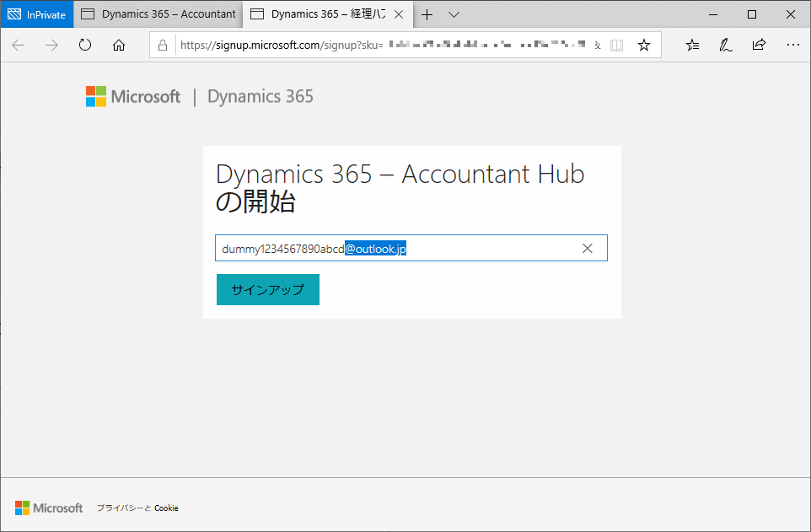This screenshot has height=532, width=811.
Task: Switch to Dynamics 365 – Accountant tab
Action: [x=158, y=14]
